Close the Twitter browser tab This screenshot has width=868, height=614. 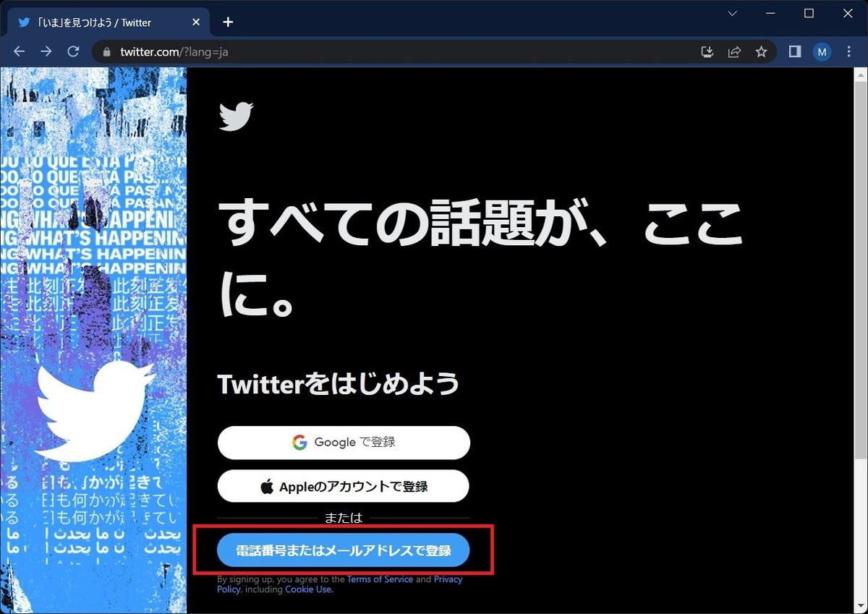pos(196,22)
